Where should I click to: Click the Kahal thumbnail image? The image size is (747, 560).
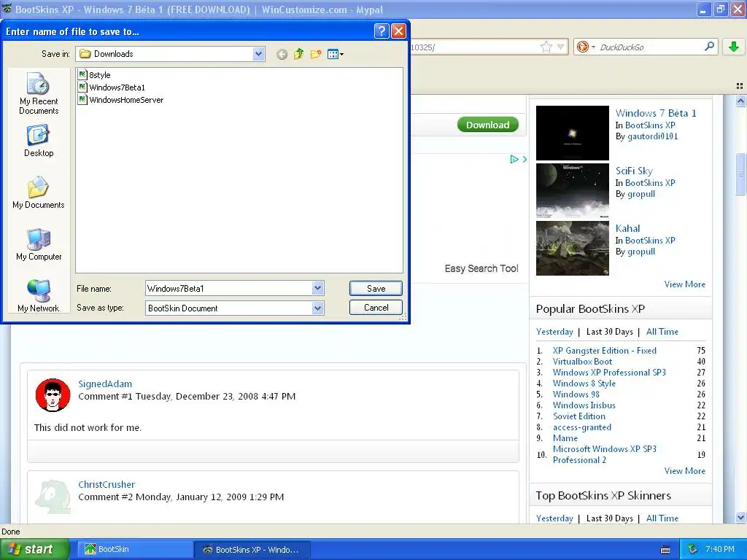[x=572, y=248]
